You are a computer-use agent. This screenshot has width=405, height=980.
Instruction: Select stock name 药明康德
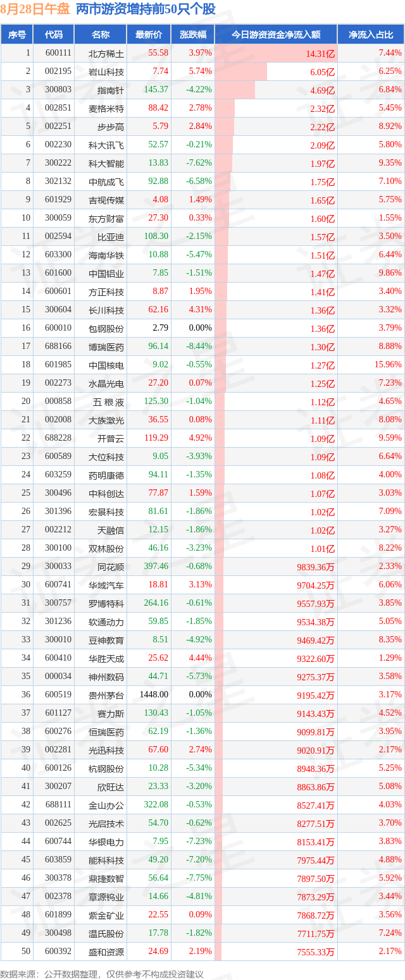tap(106, 475)
